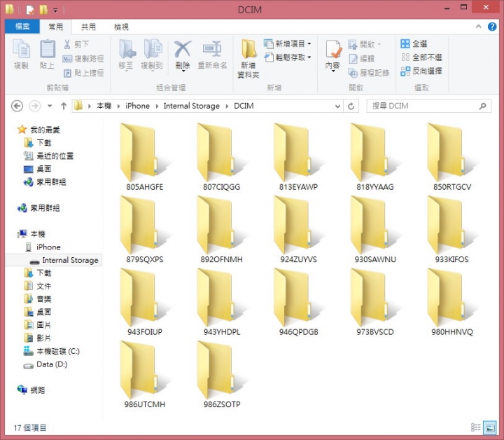Select the 892OFNMH folder
This screenshot has height=440, width=504.
point(221,230)
